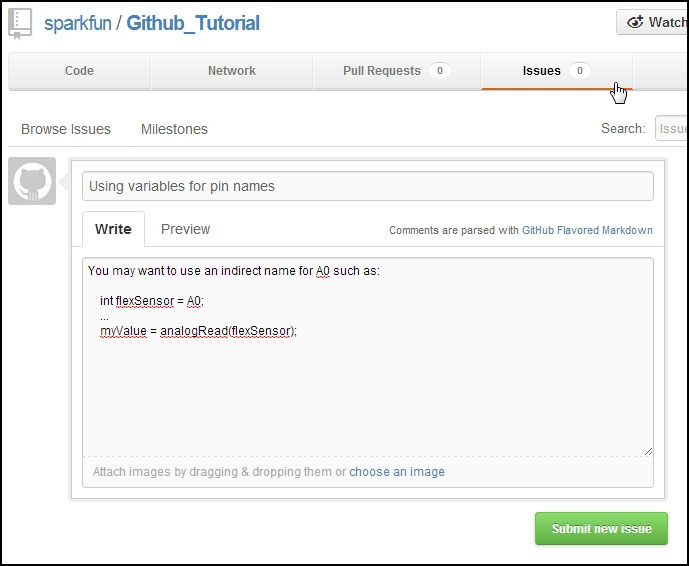Click the eye icon on Watch button
The image size is (689, 566).
pos(635,22)
